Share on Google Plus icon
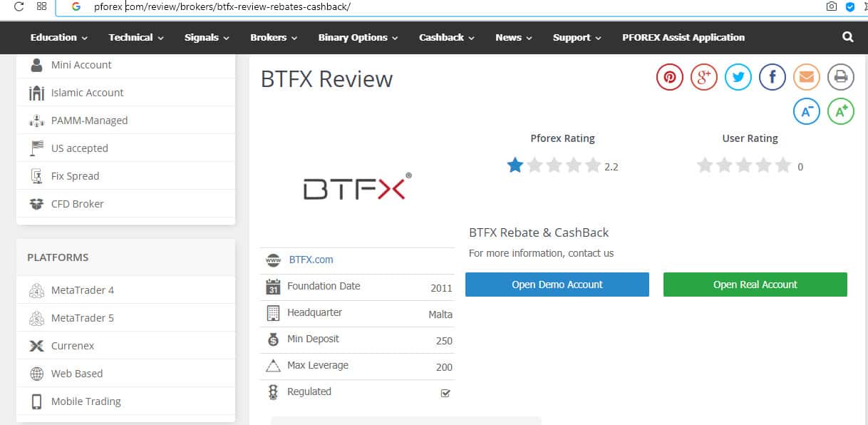The height and width of the screenshot is (425, 868). point(704,77)
